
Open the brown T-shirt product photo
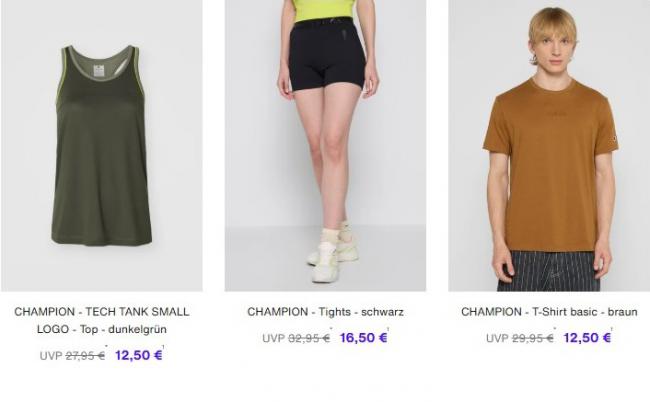(549, 145)
